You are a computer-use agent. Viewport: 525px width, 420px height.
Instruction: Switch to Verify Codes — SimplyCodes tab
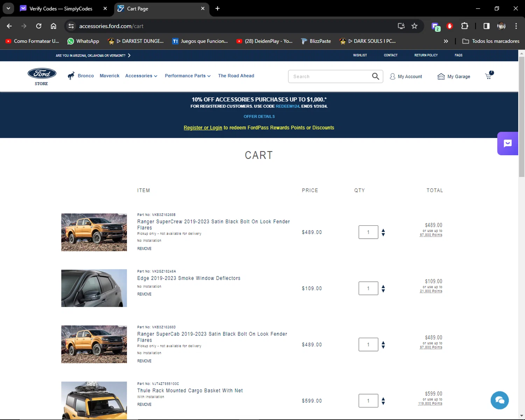tap(61, 8)
